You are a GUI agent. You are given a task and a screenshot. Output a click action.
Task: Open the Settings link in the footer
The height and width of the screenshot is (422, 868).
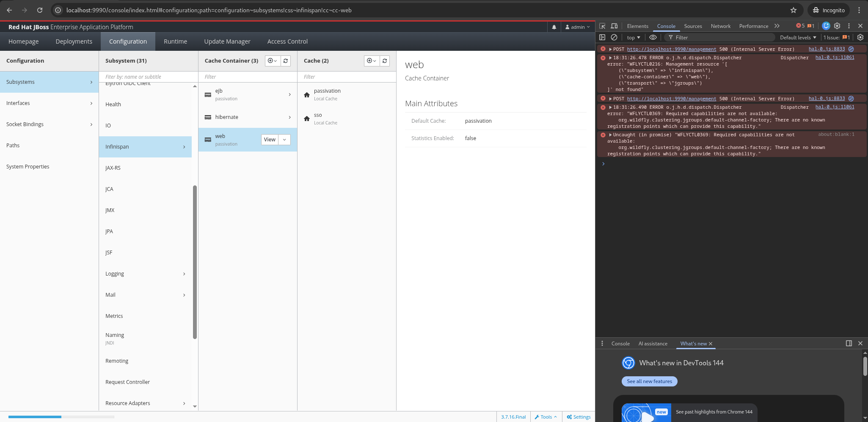[579, 417]
